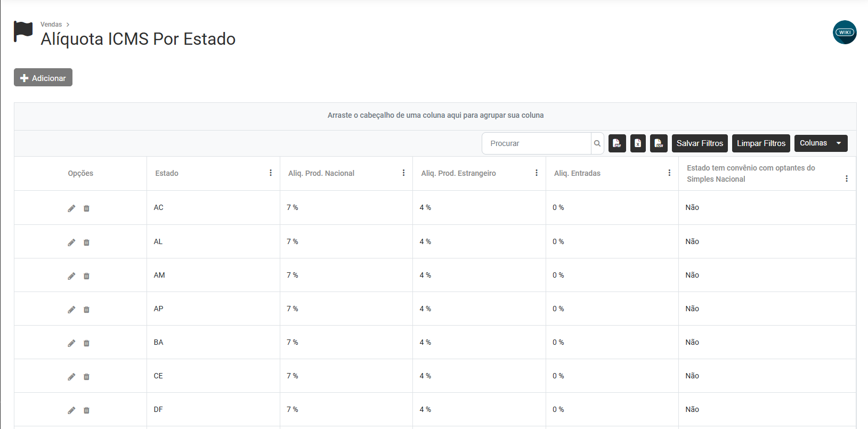
Task: Open the Wiki help page
Action: click(845, 33)
